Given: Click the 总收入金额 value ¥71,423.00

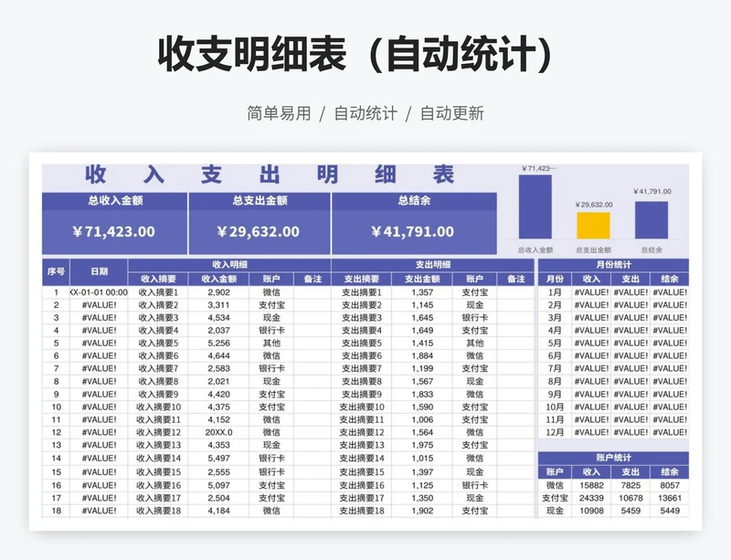Looking at the screenshot, I should tap(114, 232).
